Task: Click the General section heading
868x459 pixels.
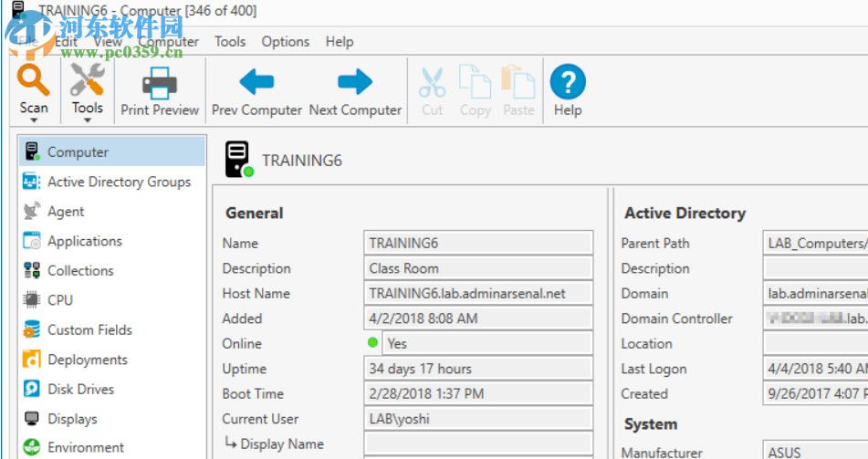Action: pos(254,214)
